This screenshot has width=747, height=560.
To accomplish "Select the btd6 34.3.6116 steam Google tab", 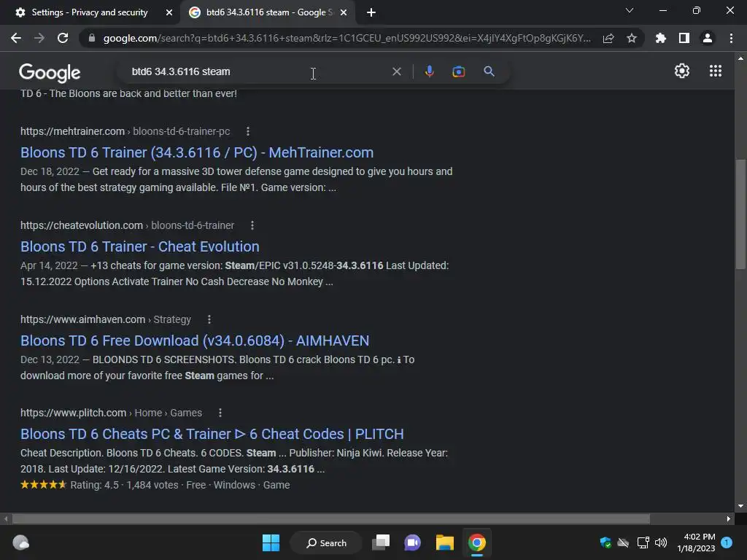I will tap(268, 12).
